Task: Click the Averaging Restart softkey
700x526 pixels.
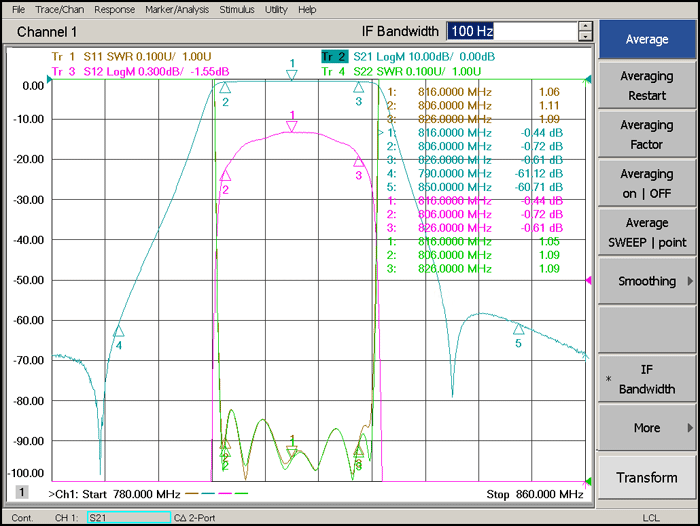Action: pyautogui.click(x=647, y=86)
